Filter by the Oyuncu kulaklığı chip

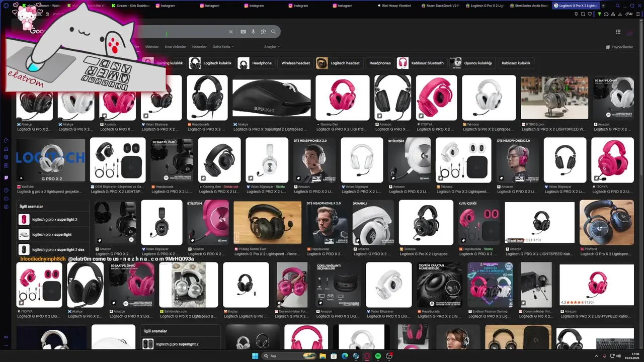[x=472, y=63]
